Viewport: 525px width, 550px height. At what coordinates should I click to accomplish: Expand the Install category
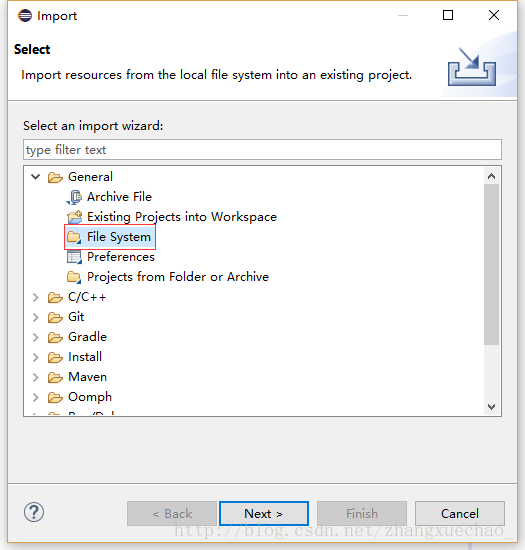35,357
